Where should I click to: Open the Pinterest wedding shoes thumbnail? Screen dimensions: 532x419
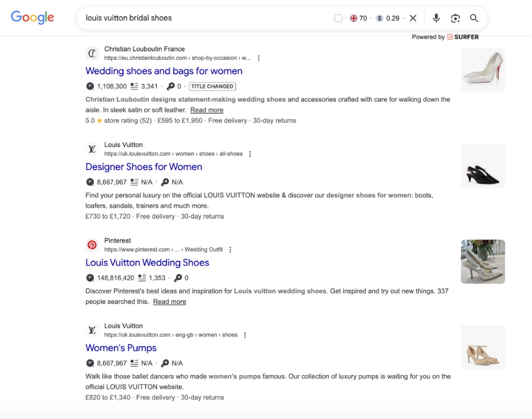[x=483, y=261]
